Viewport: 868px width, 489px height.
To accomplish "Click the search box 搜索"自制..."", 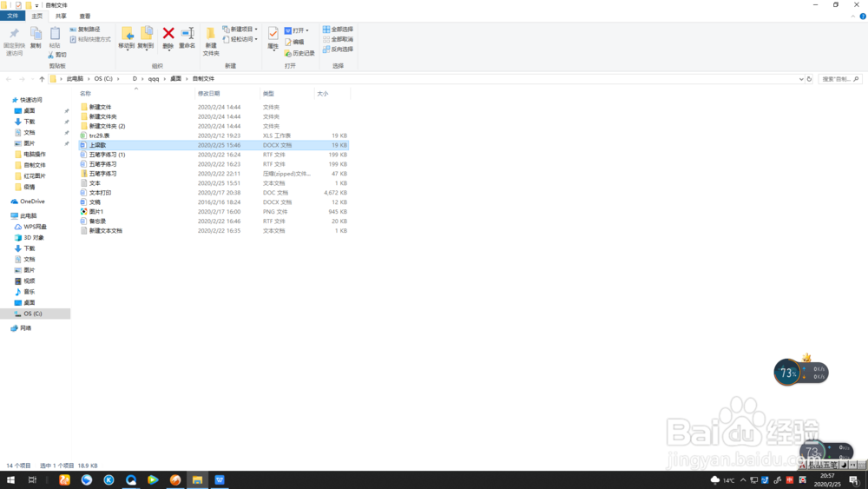I will [x=839, y=79].
